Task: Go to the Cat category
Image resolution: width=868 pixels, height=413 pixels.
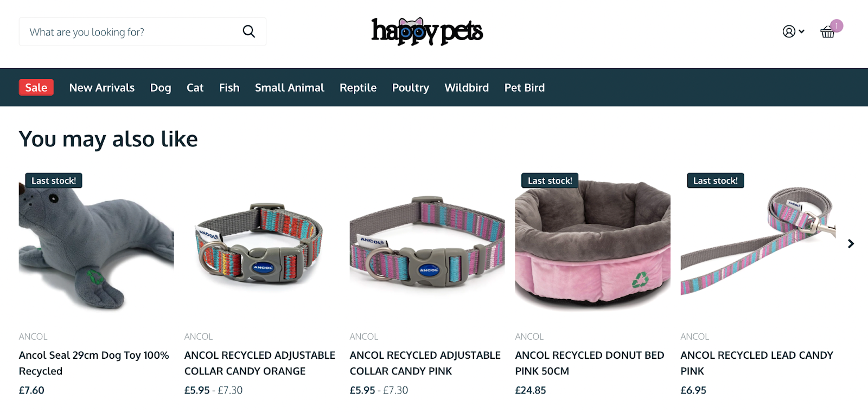Action: [x=195, y=87]
